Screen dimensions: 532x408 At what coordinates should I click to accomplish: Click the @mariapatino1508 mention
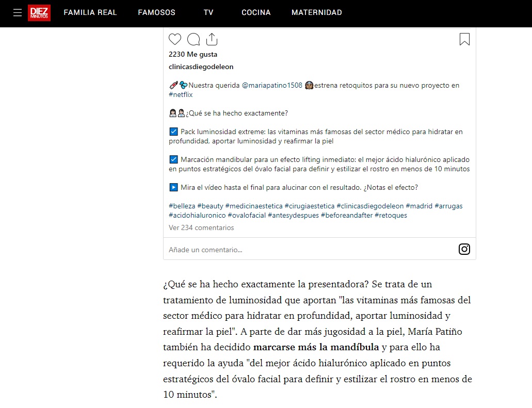coord(272,86)
